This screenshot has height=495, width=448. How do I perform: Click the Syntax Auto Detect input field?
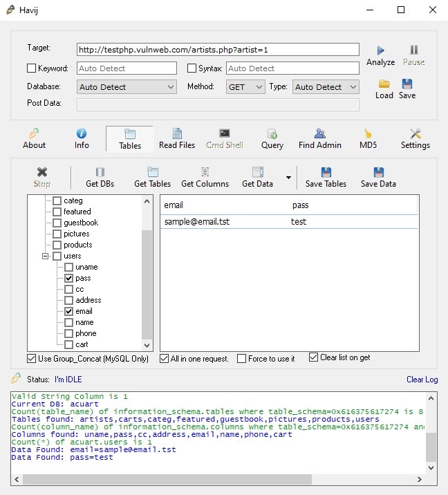click(x=292, y=68)
